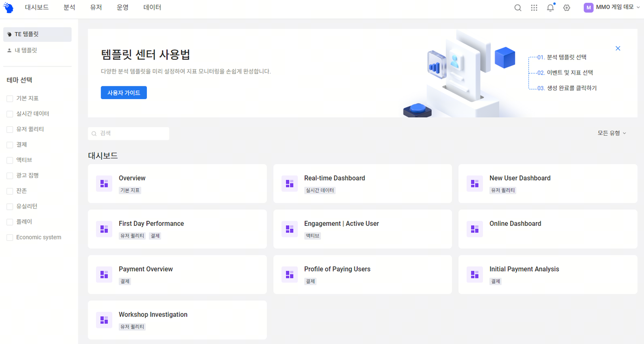Open the settings gear icon
This screenshot has height=344, width=644.
[x=567, y=8]
